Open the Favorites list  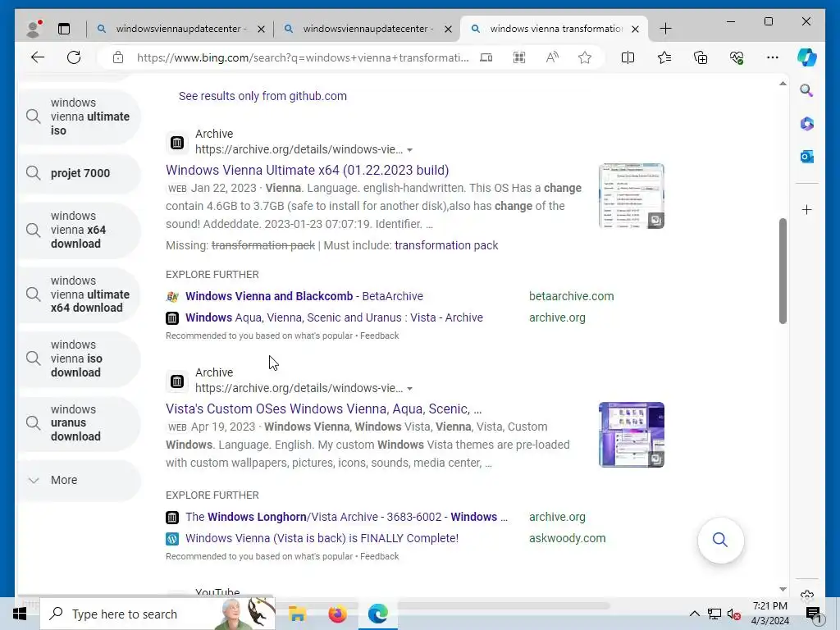[x=664, y=57]
